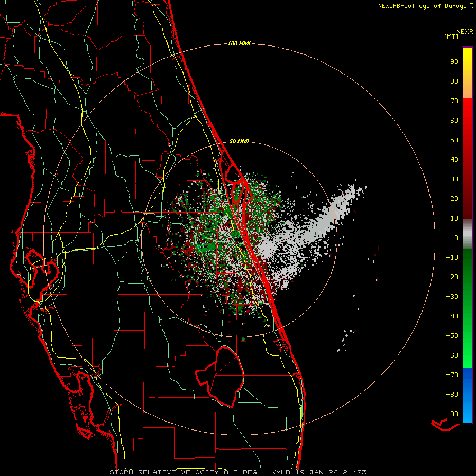Screen dimensions: 476x476
Task: Click the "100 NMI" range ring label
Action: click(239, 44)
